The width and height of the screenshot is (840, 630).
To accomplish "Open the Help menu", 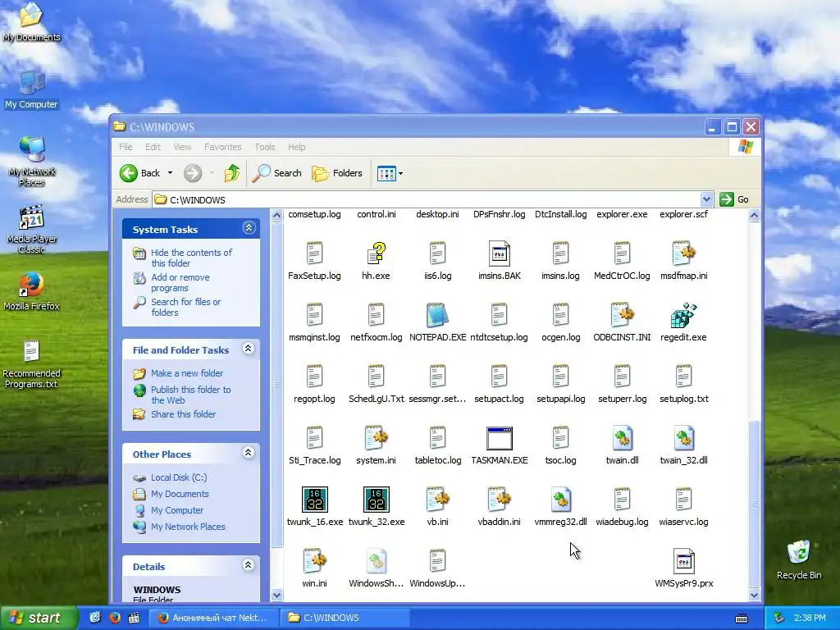I will pyautogui.click(x=296, y=147).
